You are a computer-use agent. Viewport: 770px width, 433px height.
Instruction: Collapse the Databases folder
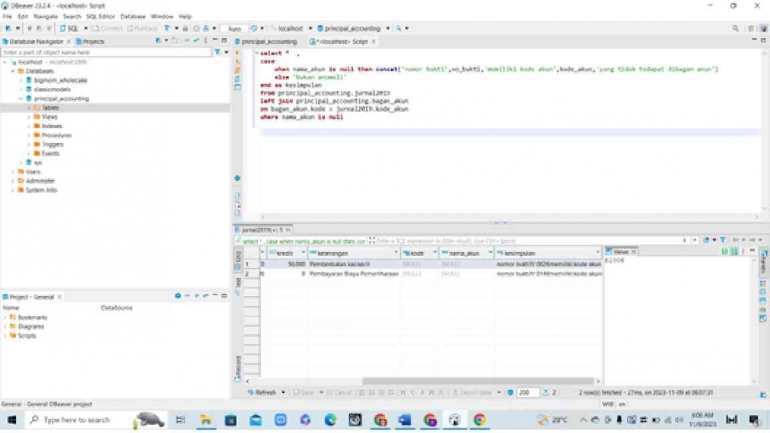point(13,71)
